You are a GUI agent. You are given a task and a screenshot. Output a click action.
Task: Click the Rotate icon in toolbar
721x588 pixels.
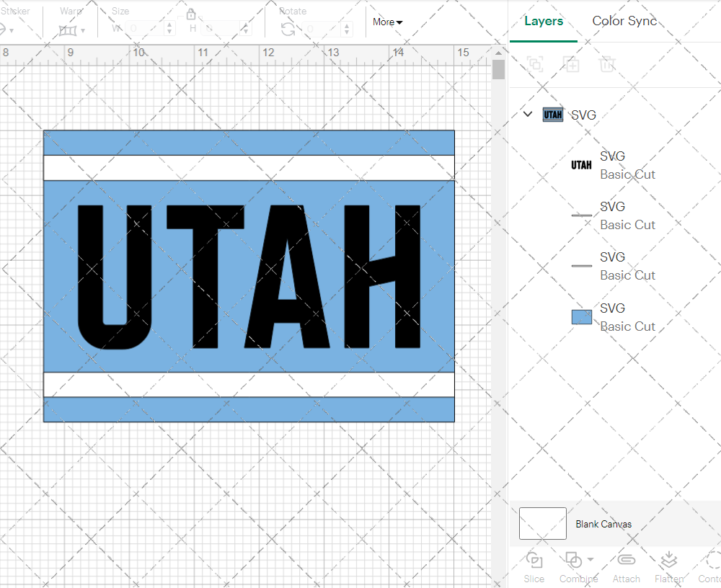point(288,30)
